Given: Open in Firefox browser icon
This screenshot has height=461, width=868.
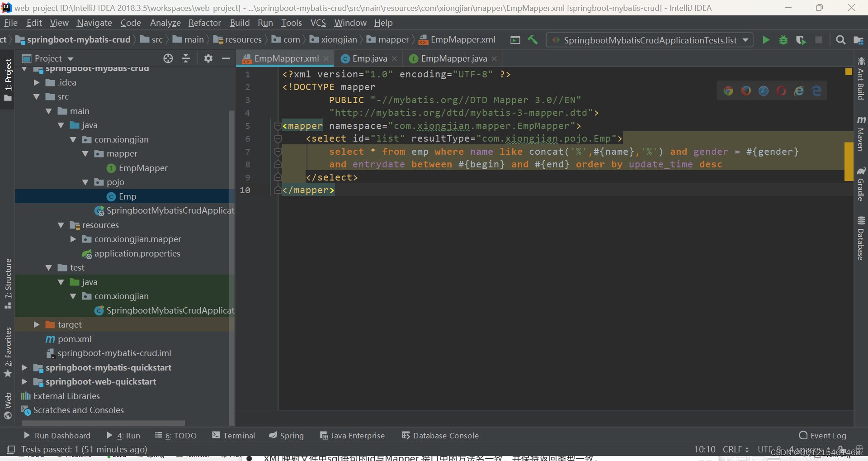Looking at the screenshot, I should (x=746, y=91).
